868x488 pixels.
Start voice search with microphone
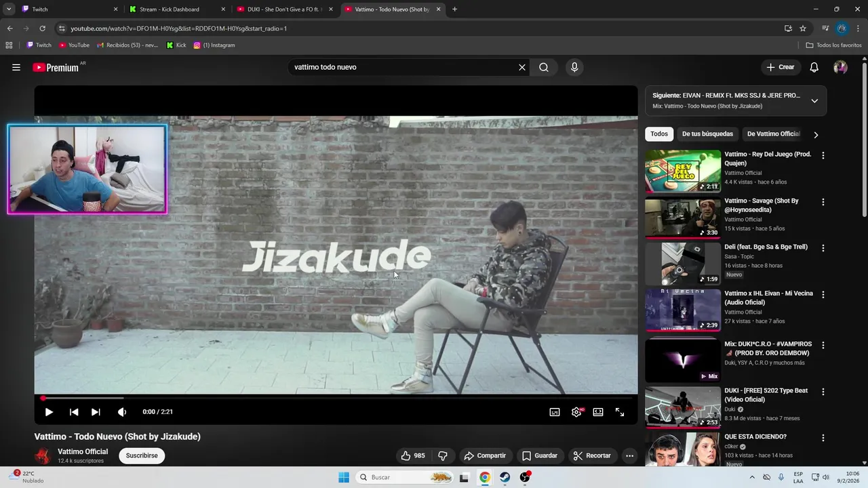pyautogui.click(x=574, y=67)
